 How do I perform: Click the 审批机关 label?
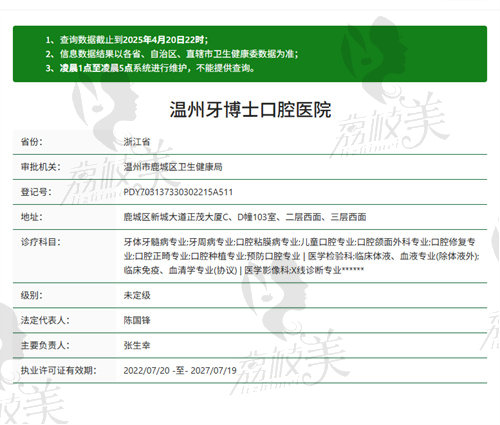tap(41, 167)
